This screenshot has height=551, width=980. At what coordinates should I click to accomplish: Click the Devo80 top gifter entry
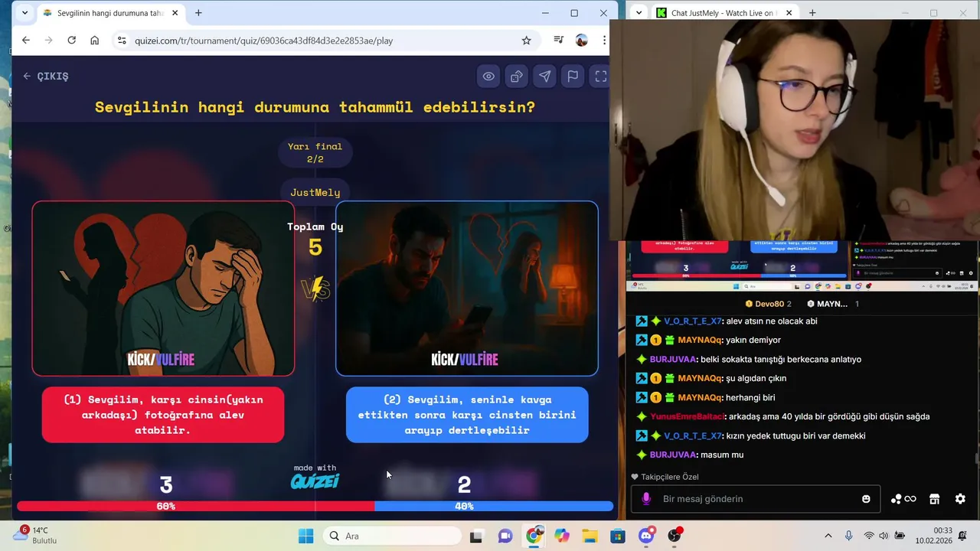768,304
